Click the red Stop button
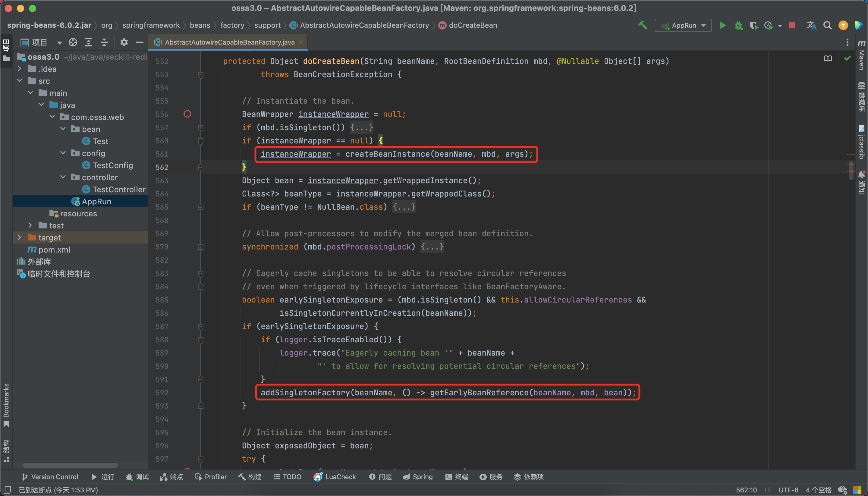868x496 pixels. click(792, 26)
